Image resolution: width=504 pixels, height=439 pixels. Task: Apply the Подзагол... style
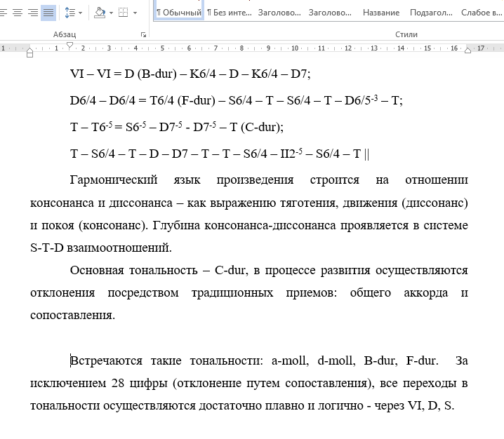431,13
